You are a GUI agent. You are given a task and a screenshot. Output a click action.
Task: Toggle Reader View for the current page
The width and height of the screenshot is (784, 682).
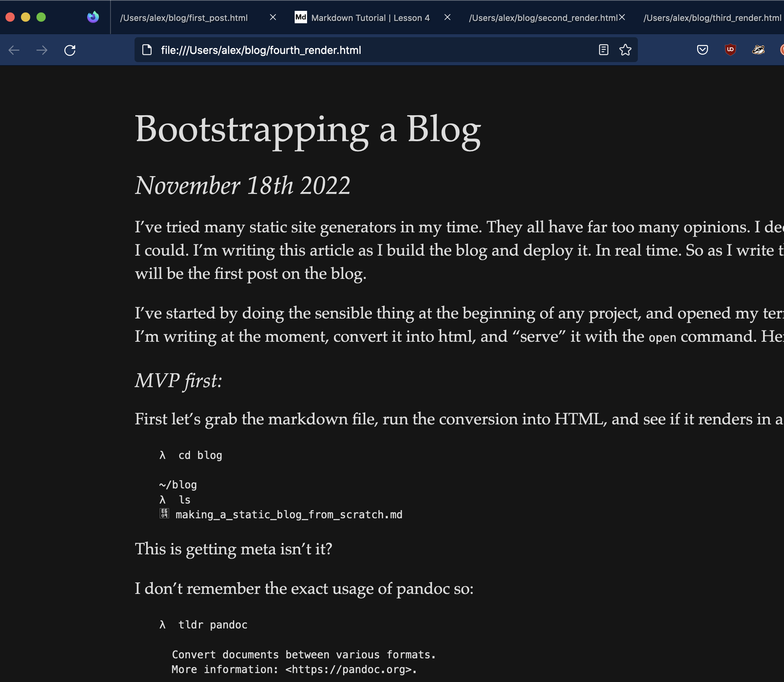pyautogui.click(x=603, y=50)
